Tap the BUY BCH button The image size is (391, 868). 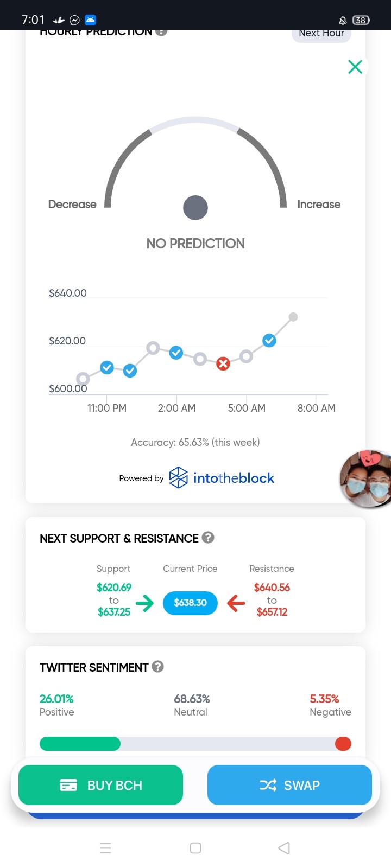[100, 785]
